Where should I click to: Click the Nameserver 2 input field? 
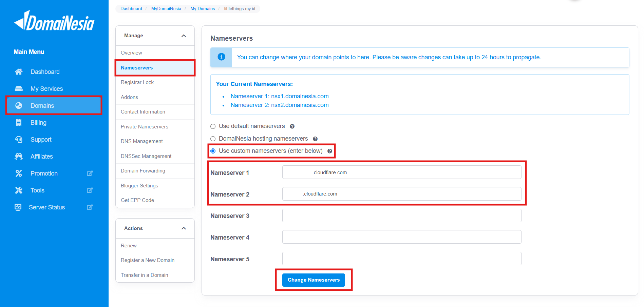pyautogui.click(x=402, y=194)
